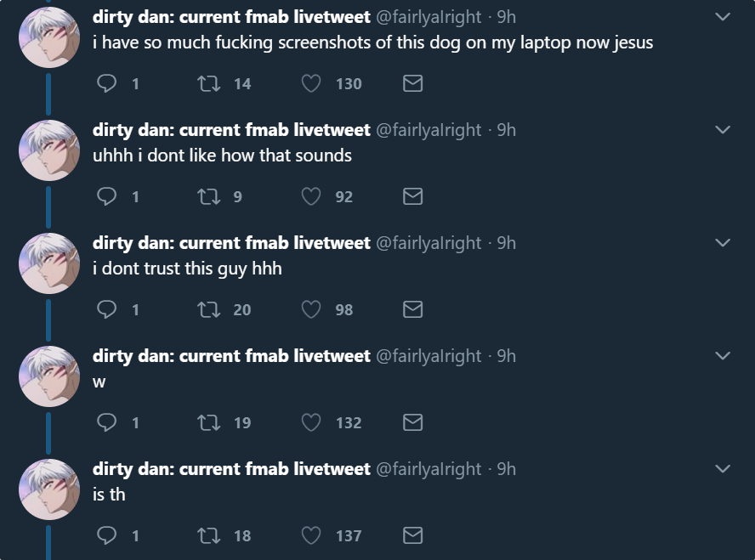Like the "uhhh i dont like how that sounds" tweet
The height and width of the screenshot is (560, 755).
pyautogui.click(x=311, y=196)
